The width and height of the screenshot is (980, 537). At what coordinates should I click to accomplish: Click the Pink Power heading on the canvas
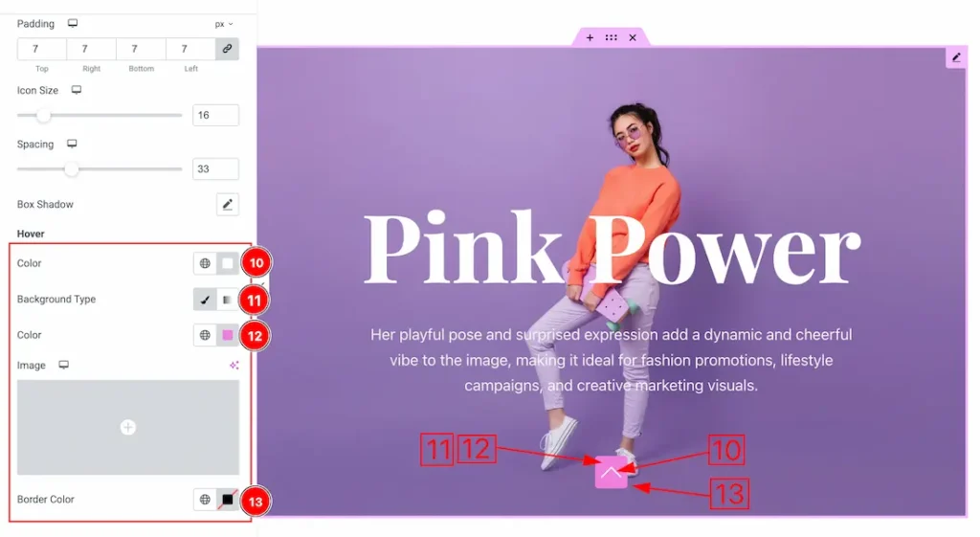[611, 249]
